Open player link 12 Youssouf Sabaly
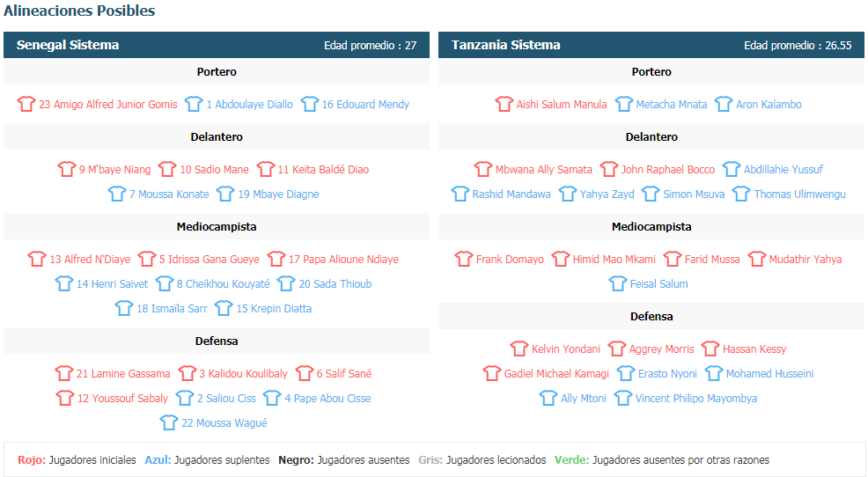The height and width of the screenshot is (477, 868). click(122, 399)
